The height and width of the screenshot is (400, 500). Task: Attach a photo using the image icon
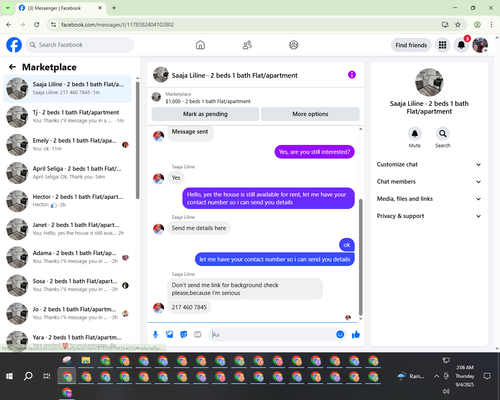click(170, 334)
